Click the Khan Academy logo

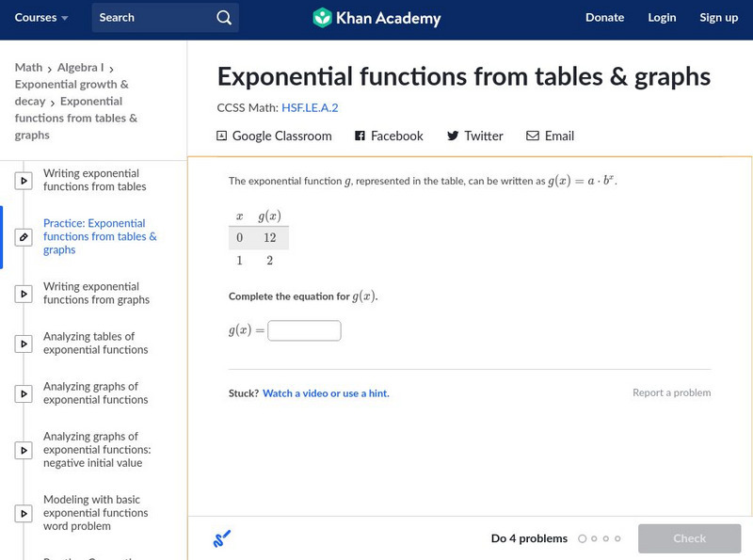click(376, 18)
